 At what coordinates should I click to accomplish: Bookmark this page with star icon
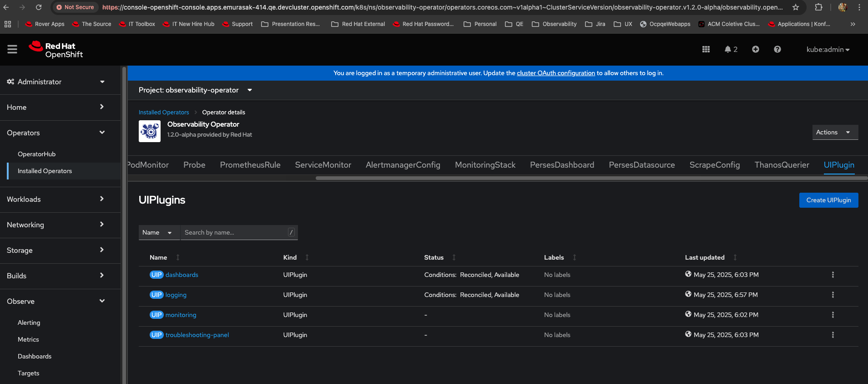click(795, 7)
